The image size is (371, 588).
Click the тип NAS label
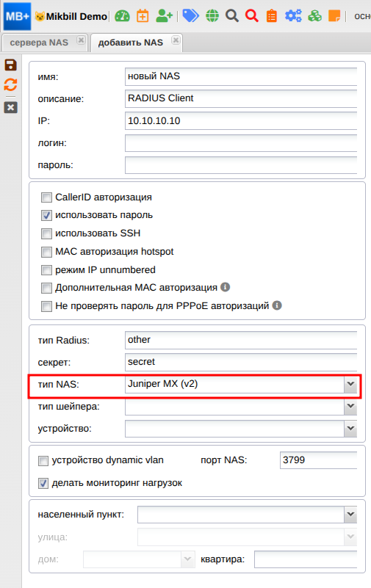tap(59, 385)
